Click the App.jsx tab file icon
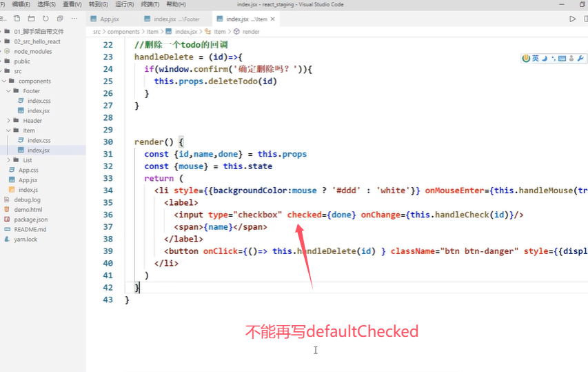 [93, 19]
